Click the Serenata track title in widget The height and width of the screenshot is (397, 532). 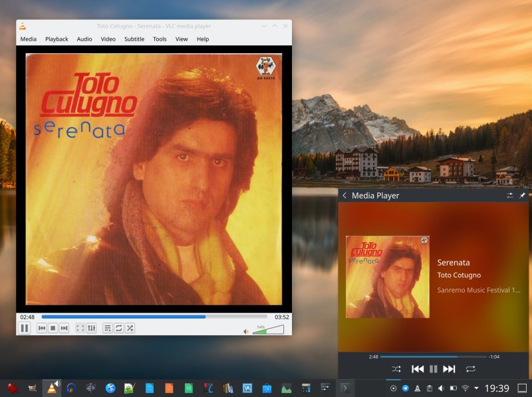(x=454, y=262)
